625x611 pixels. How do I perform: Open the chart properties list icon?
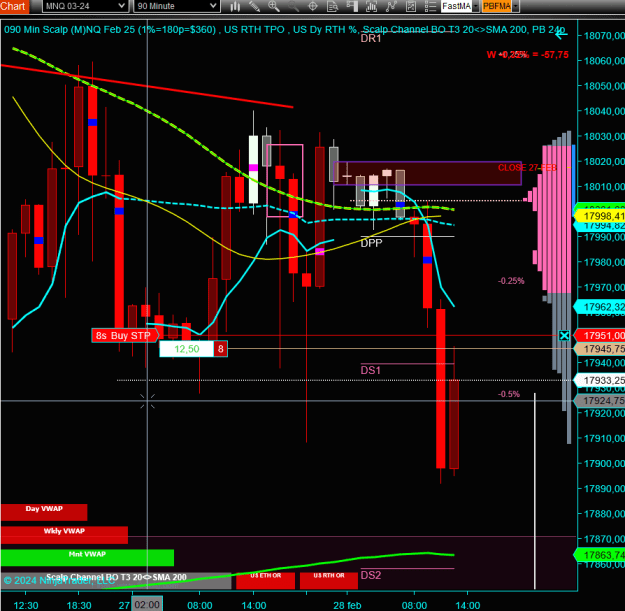(x=430, y=6)
